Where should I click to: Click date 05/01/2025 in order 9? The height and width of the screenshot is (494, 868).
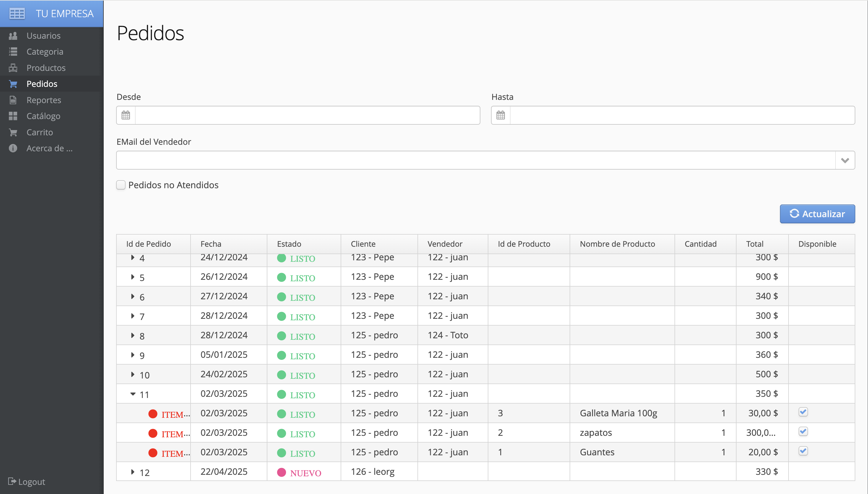(x=224, y=355)
